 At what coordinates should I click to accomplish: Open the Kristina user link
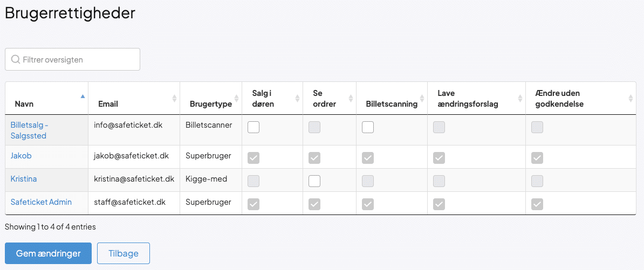(x=24, y=179)
